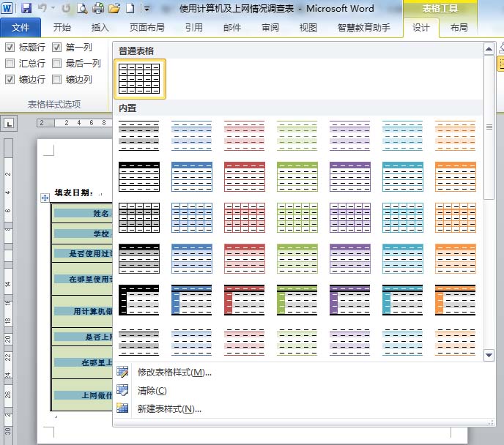Toggle the 镶边列 checkbox
Viewport: 504px width, 445px height.
click(57, 80)
